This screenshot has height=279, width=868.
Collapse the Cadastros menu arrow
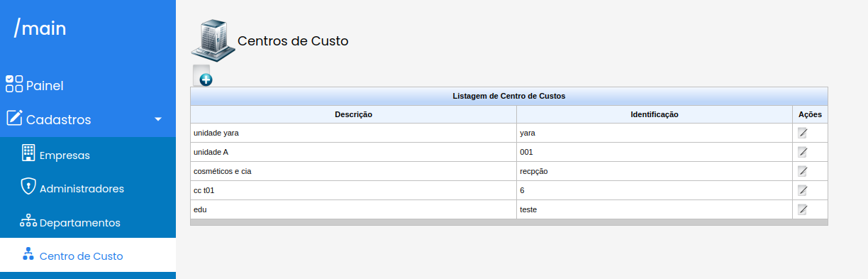pos(158,119)
